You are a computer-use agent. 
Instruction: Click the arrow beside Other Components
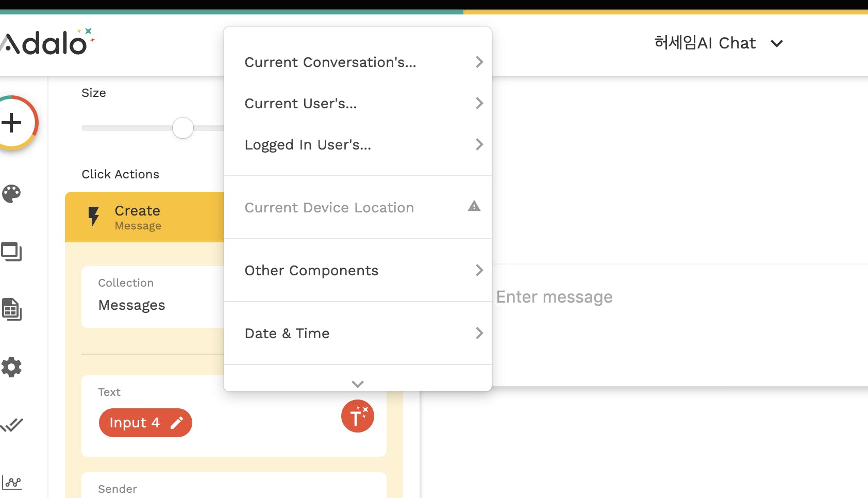tap(479, 271)
